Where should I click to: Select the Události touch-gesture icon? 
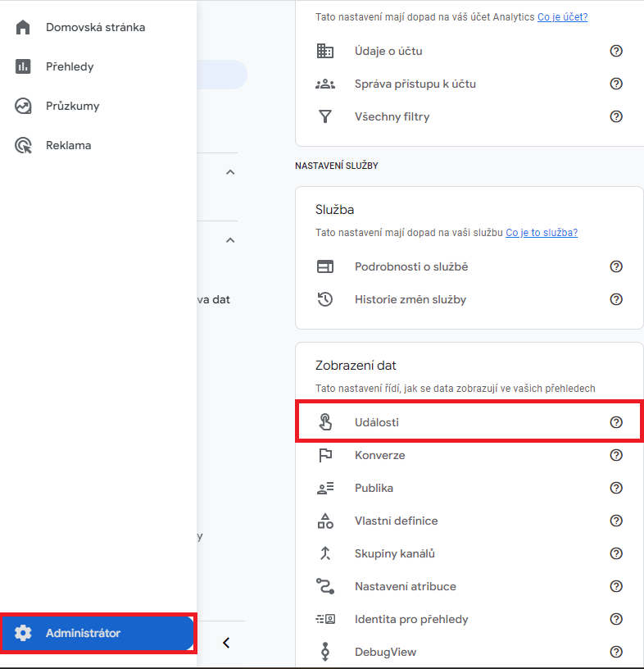click(325, 421)
